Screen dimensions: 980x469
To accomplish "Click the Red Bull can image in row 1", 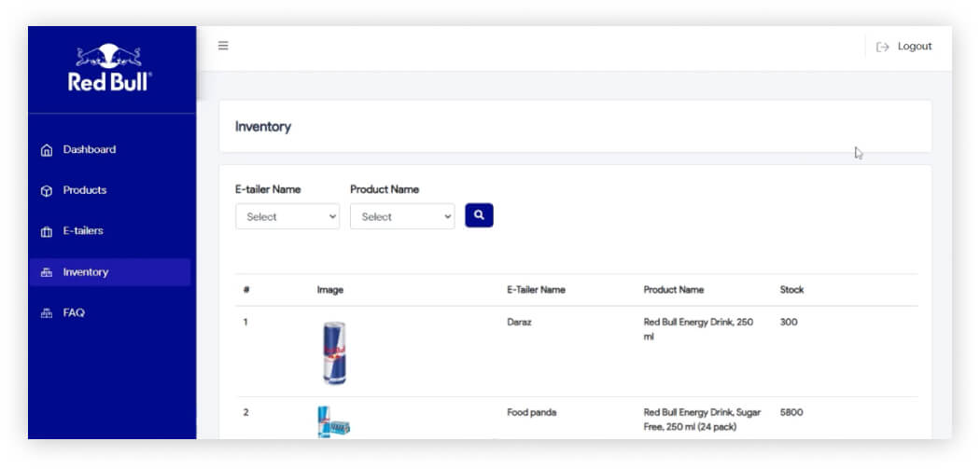I will [334, 352].
